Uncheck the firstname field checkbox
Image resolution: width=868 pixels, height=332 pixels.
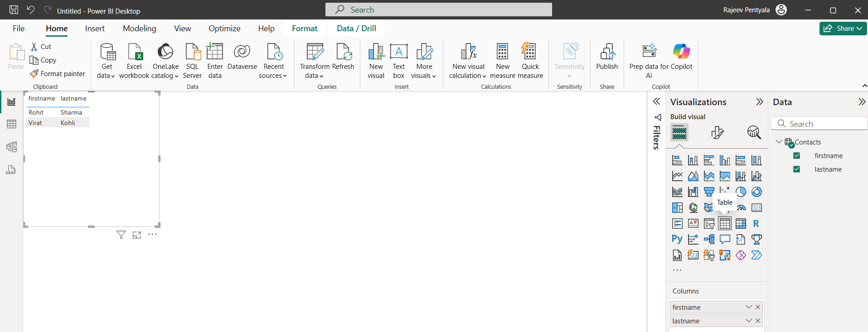tap(796, 156)
